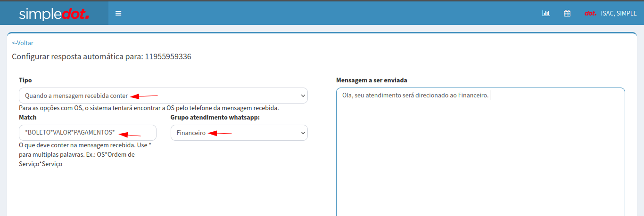The width and height of the screenshot is (644, 216).
Task: Click the Configurar resposta automática heading
Action: 101,57
